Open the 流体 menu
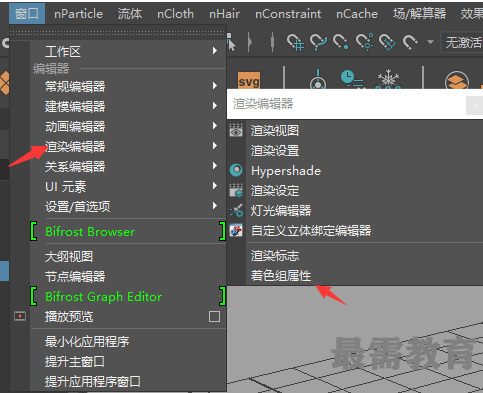 point(130,14)
